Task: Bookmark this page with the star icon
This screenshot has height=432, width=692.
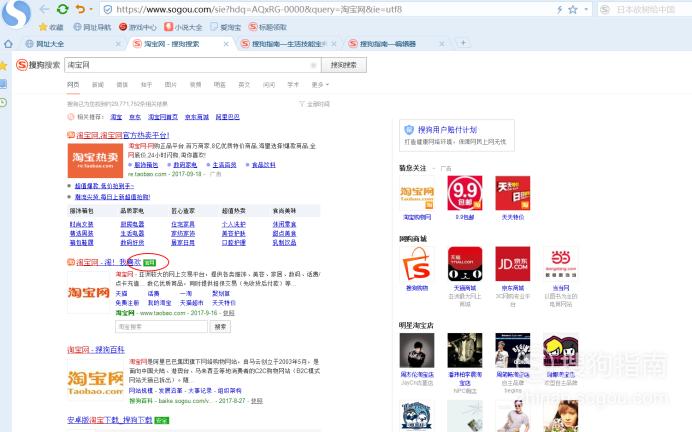Action: click(x=573, y=9)
